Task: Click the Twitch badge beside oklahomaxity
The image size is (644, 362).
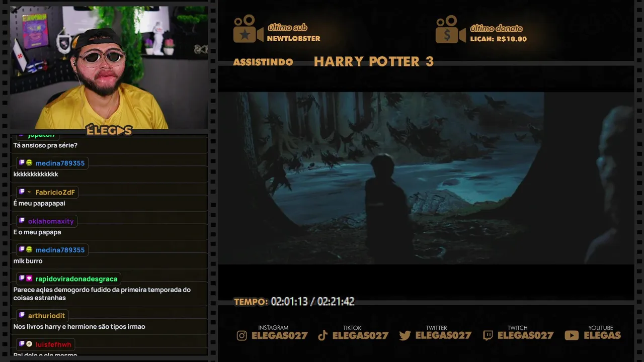Action: (22, 221)
